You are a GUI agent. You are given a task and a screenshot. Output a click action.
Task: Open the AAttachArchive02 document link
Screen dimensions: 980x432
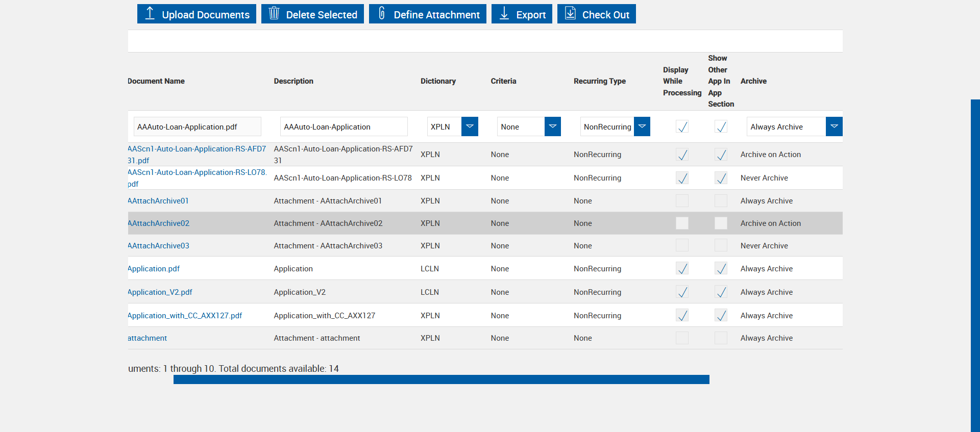click(x=159, y=223)
